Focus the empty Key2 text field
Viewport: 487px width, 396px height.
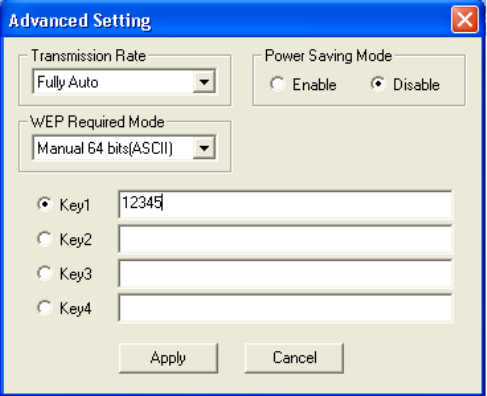point(285,239)
